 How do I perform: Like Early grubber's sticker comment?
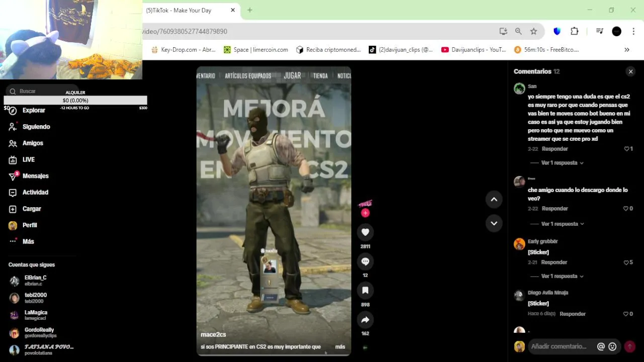click(x=626, y=262)
